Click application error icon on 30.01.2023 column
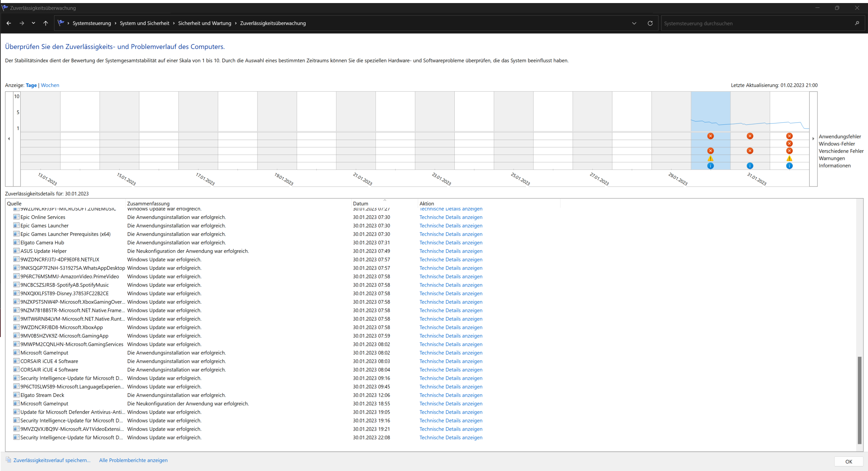 click(x=710, y=136)
